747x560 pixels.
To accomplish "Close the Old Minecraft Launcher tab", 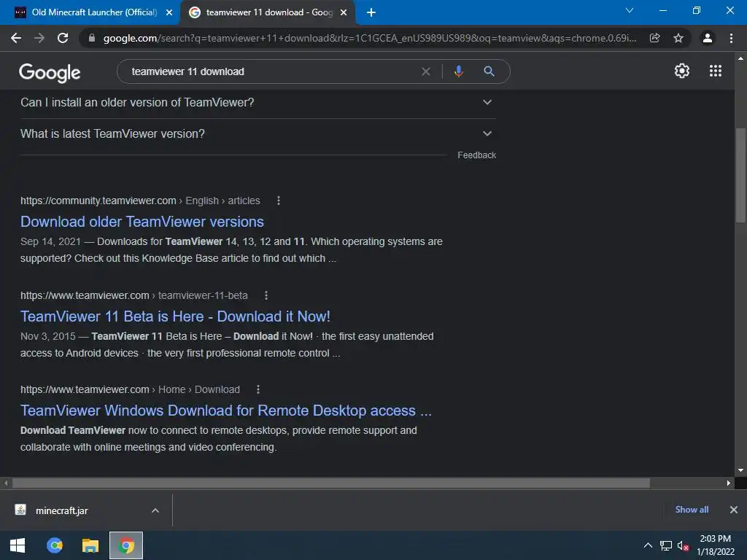I will [x=169, y=13].
